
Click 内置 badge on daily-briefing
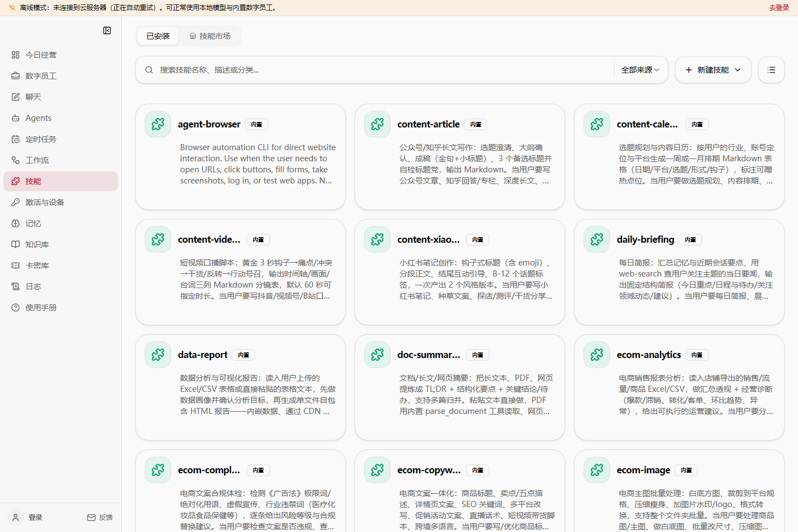click(690, 239)
